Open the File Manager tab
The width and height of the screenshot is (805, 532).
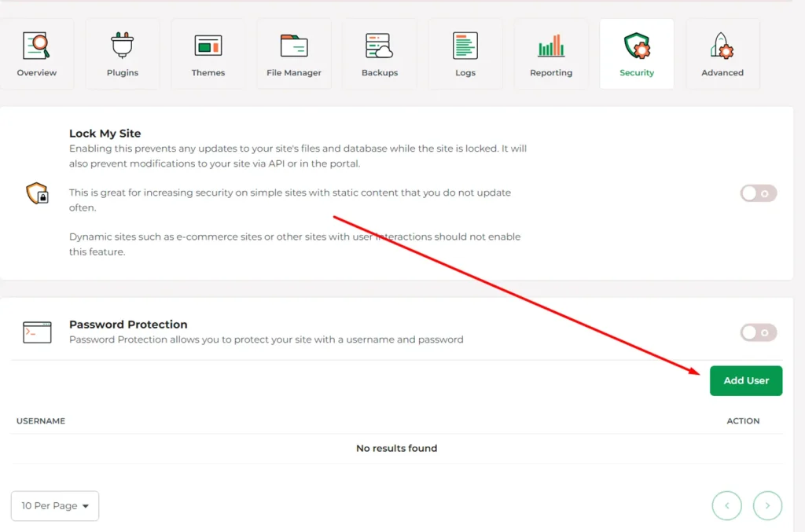coord(294,54)
